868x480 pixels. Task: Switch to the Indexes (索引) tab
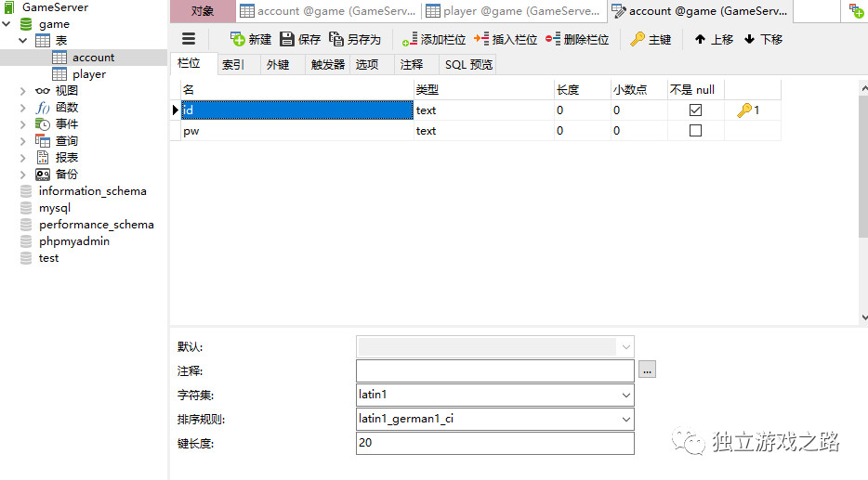click(x=232, y=65)
